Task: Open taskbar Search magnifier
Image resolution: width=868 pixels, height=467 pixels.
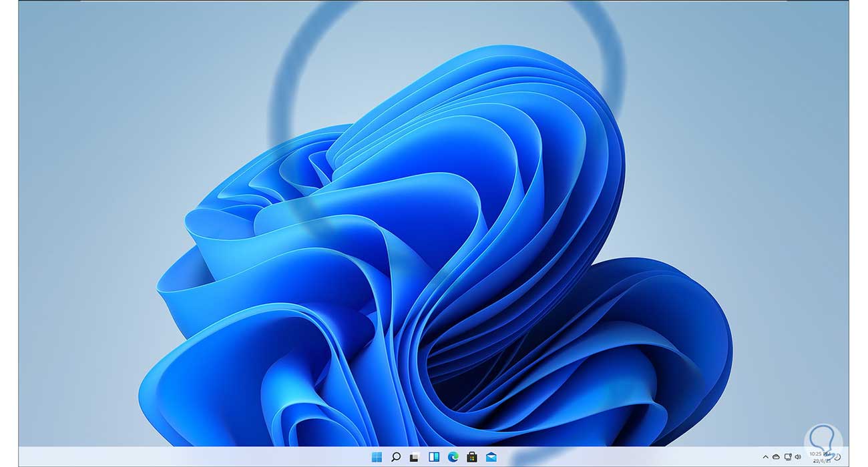Action: click(x=396, y=457)
